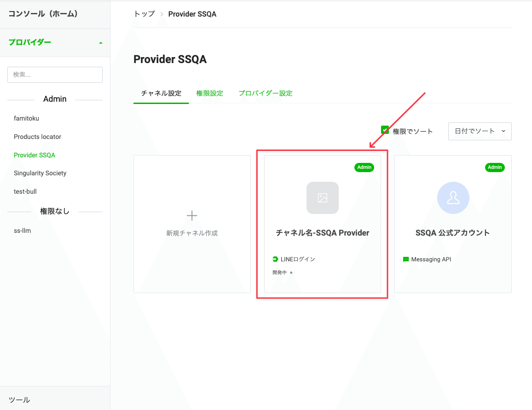Screen dimensions: 532x410
Task: Click the 権限でソート label text
Action: 412,131
